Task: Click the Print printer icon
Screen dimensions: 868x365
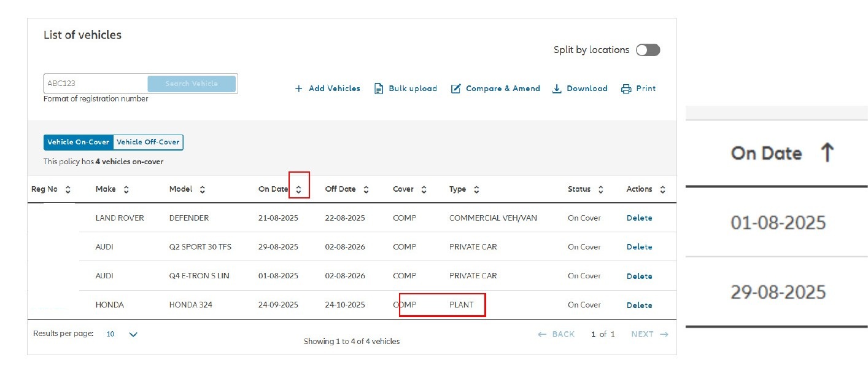Action: pos(626,88)
